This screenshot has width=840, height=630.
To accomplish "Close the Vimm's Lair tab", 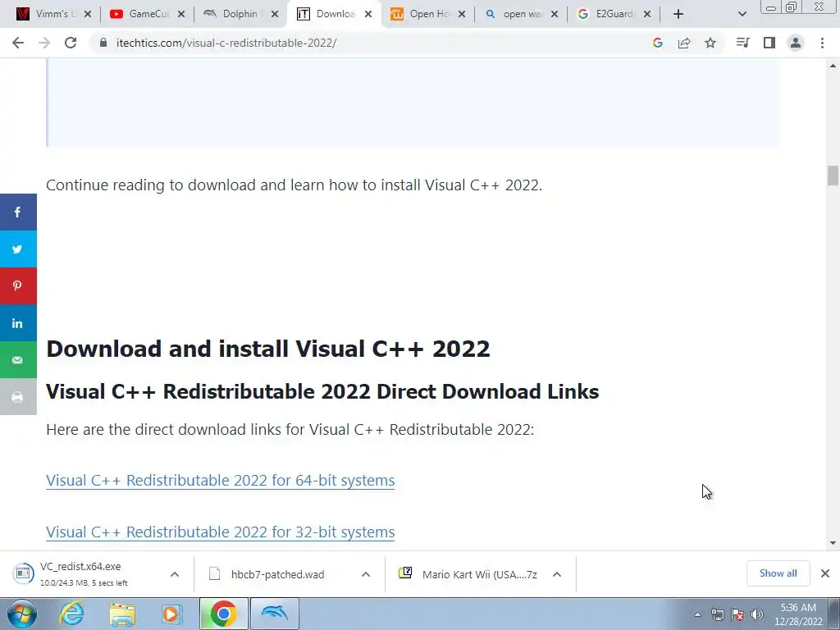I will (x=88, y=14).
